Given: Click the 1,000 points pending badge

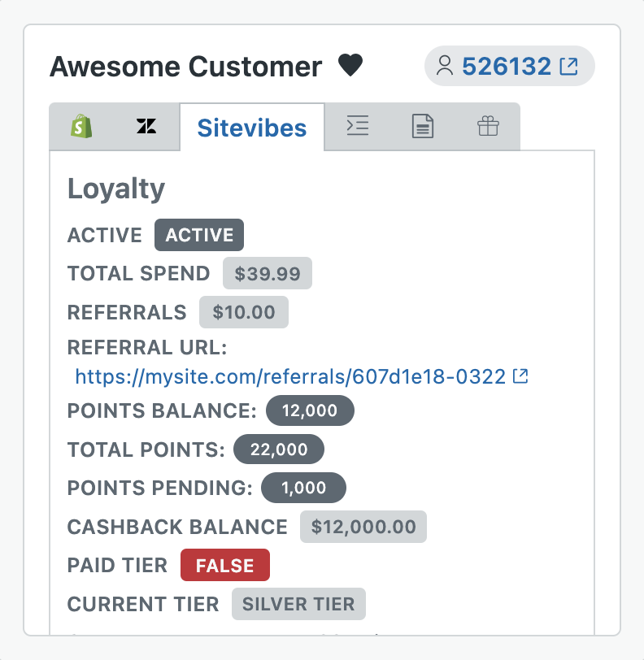Looking at the screenshot, I should pos(303,488).
